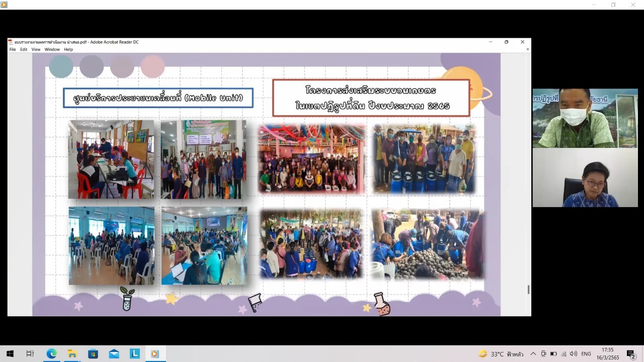Open the blue L app on taskbar
This screenshot has height=362, width=644.
tap(134, 354)
